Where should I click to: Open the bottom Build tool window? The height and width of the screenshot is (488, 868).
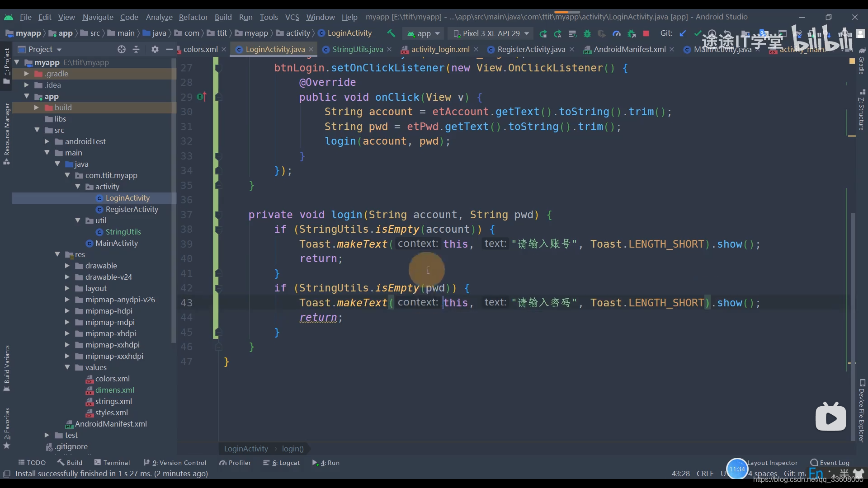[x=70, y=463]
